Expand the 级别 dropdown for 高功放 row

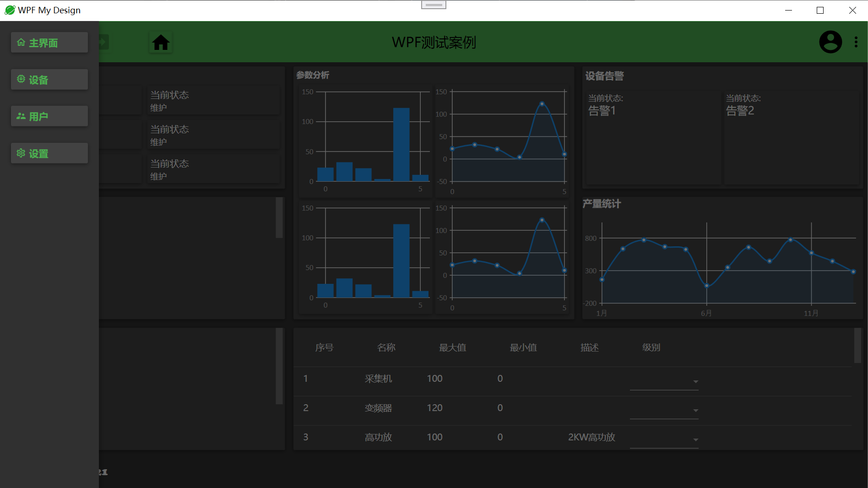click(664, 439)
